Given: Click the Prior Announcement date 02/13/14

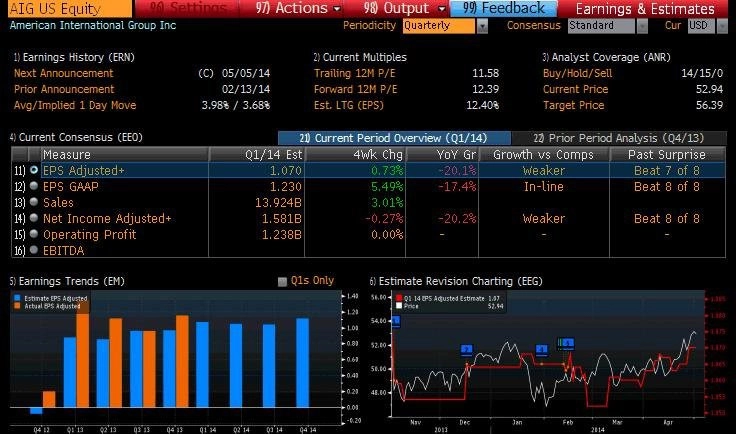Looking at the screenshot, I should coord(246,89).
